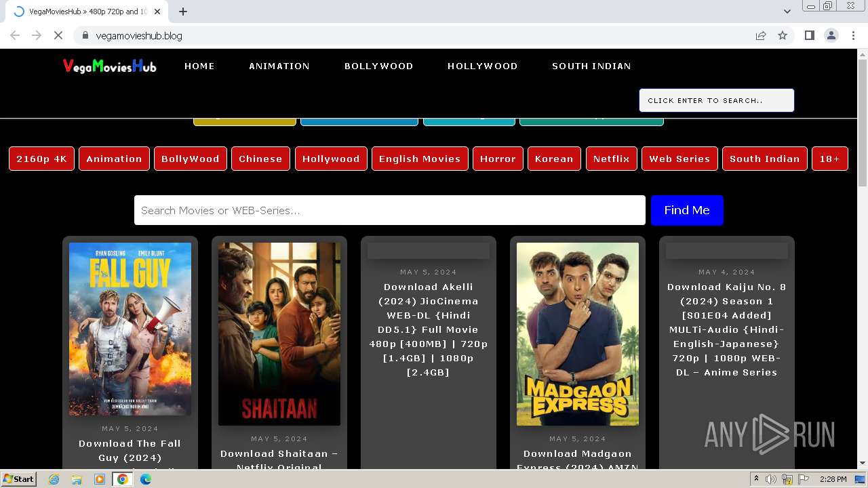The image size is (868, 488).
Task: Open the HOME menu item
Action: [199, 66]
